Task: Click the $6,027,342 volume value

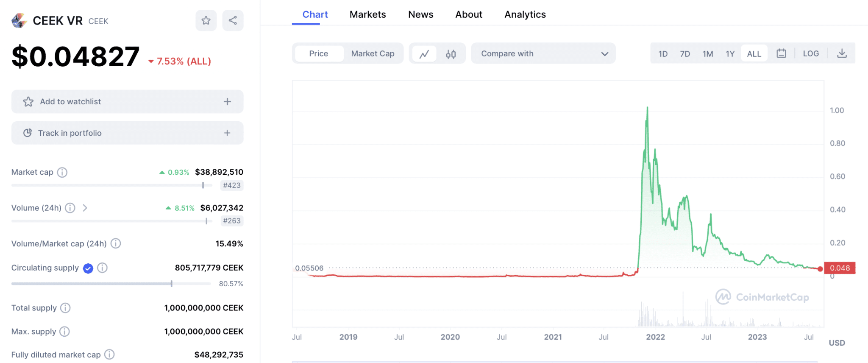Action: click(222, 208)
